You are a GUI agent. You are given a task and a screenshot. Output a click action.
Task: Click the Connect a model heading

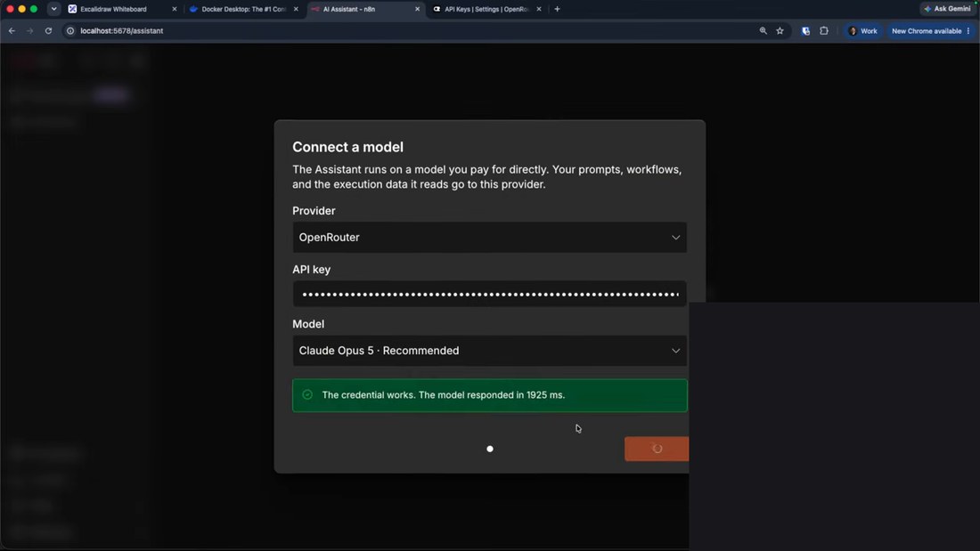(x=347, y=147)
